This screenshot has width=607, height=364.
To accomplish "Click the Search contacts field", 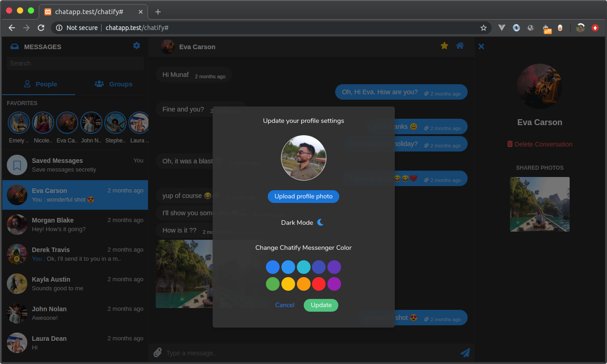I will pos(75,63).
